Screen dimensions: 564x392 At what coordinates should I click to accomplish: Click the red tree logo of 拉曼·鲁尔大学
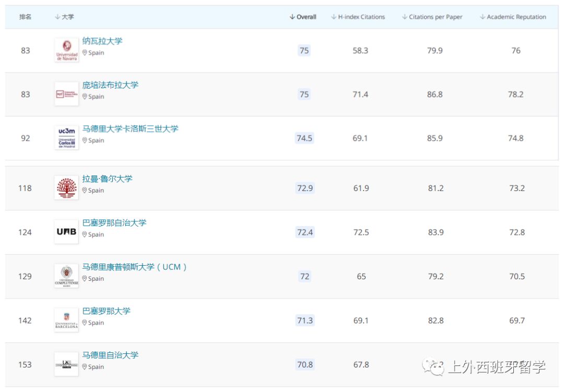coord(66,188)
